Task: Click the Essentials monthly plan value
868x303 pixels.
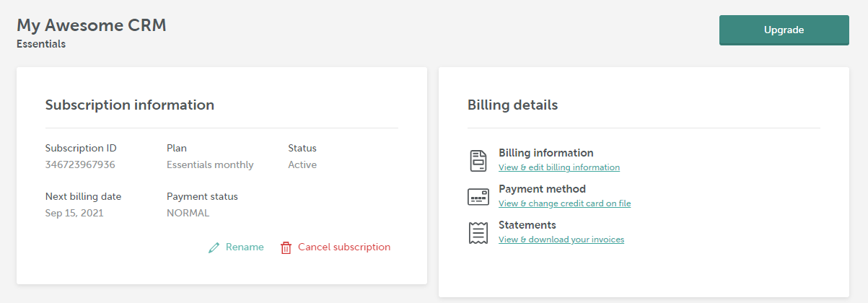Action: [210, 164]
